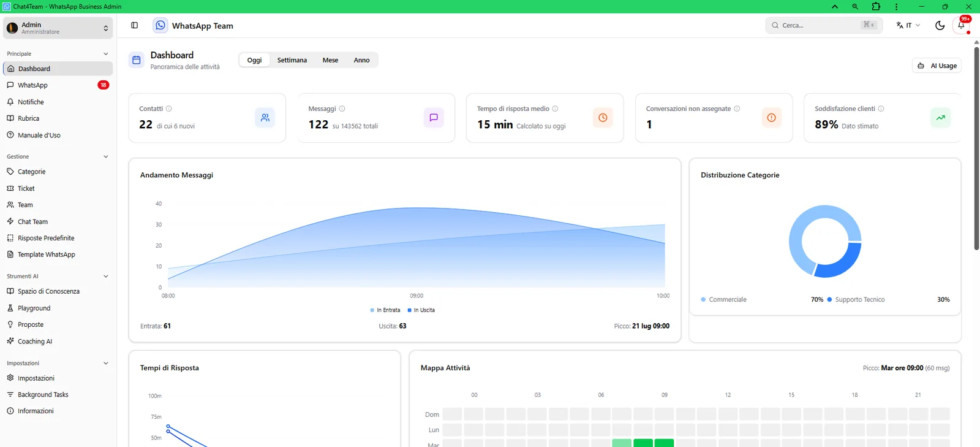
Task: Click info icon next to Conversazioni non assegnate
Action: point(737,109)
